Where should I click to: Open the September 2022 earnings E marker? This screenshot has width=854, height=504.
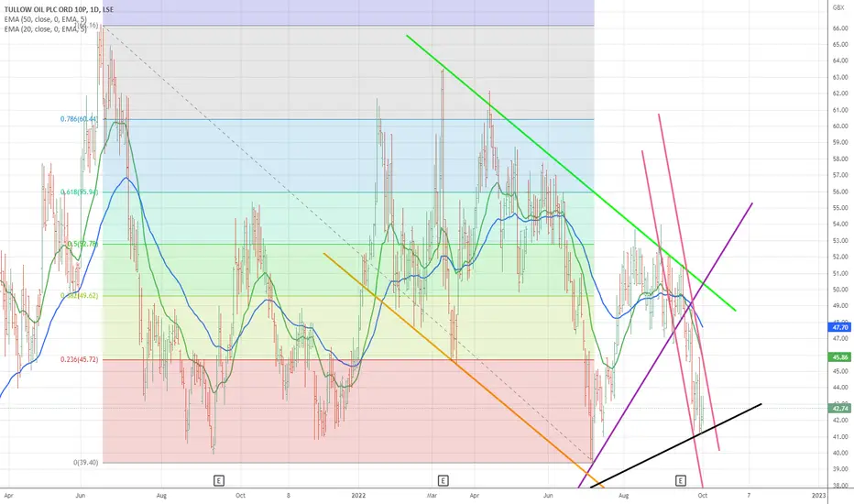[x=680, y=480]
